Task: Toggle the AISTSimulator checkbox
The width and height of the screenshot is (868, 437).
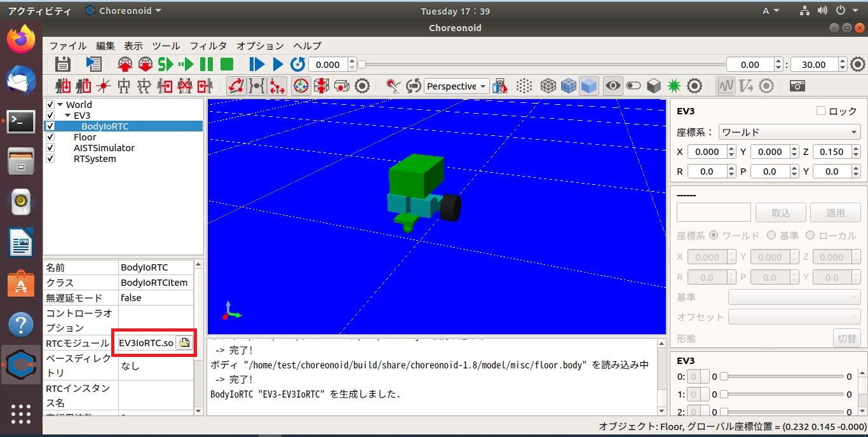Action: pos(50,148)
